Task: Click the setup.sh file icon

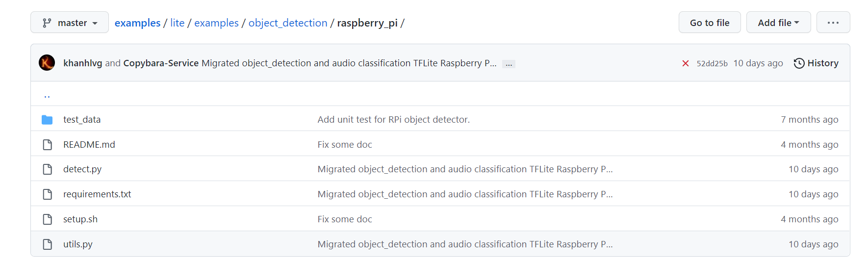Action: (x=47, y=219)
